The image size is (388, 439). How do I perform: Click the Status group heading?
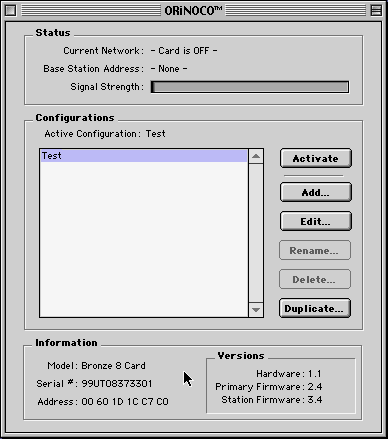pos(53,33)
